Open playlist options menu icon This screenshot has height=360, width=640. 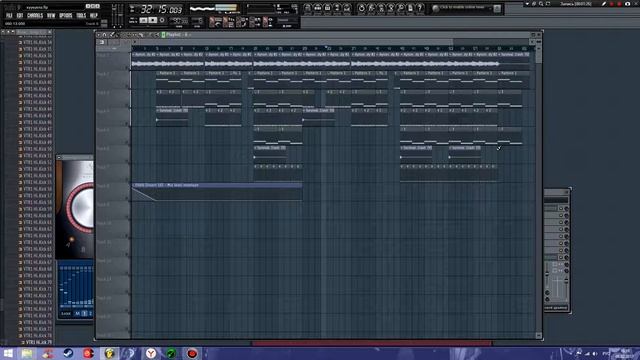coord(99,35)
